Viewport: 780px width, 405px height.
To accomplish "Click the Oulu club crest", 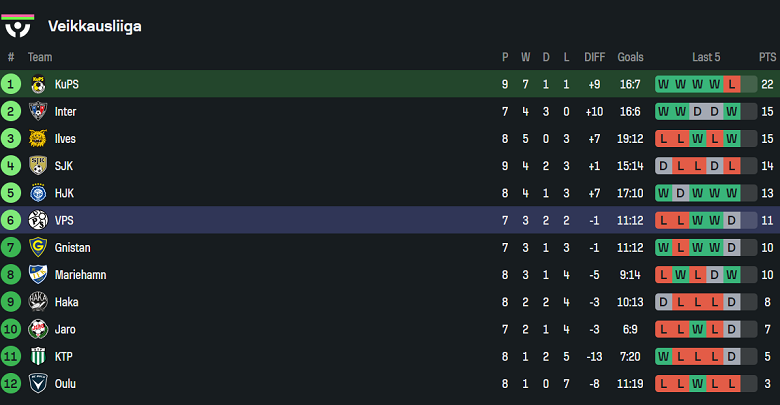I will [38, 383].
